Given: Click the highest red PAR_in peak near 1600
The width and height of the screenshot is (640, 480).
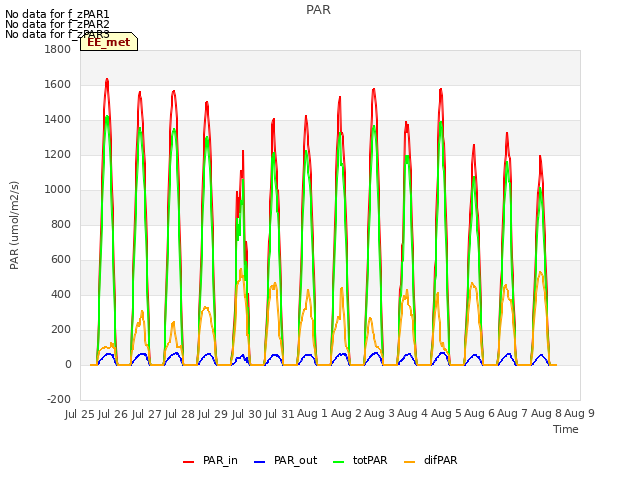Looking at the screenshot, I should pyautogui.click(x=107, y=80).
